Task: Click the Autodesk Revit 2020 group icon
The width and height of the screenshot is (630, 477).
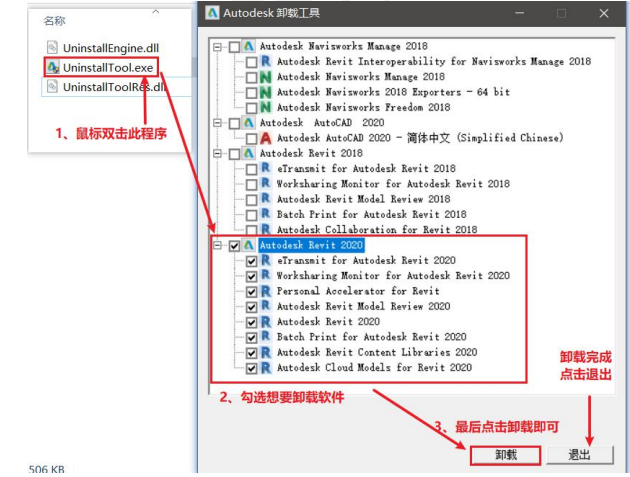Action: 249,246
